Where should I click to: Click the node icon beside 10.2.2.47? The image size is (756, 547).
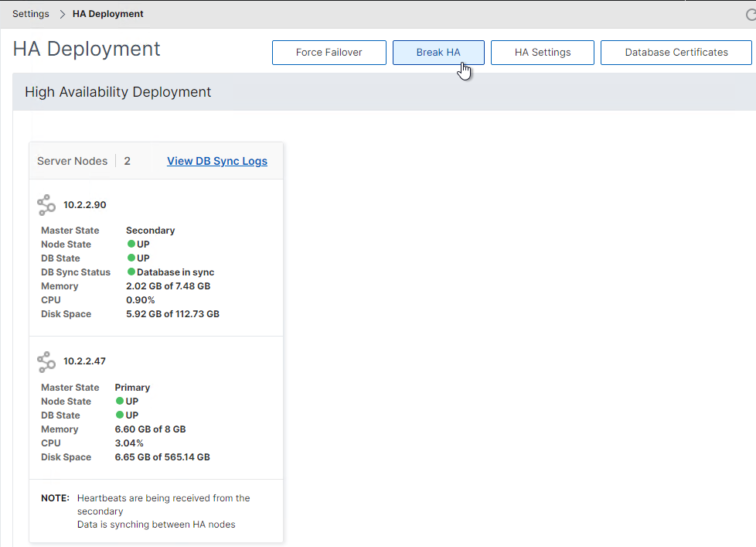click(x=46, y=362)
